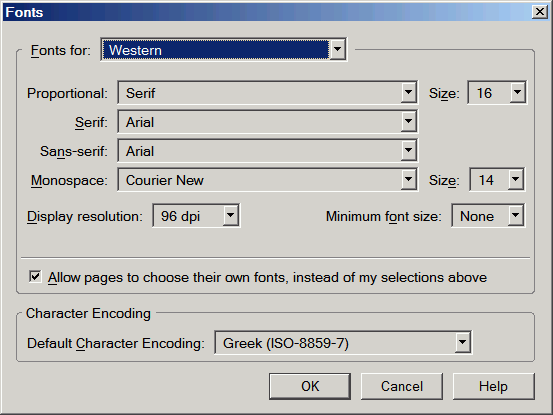Click the Fonts title bar
The width and height of the screenshot is (553, 415).
coord(268,12)
